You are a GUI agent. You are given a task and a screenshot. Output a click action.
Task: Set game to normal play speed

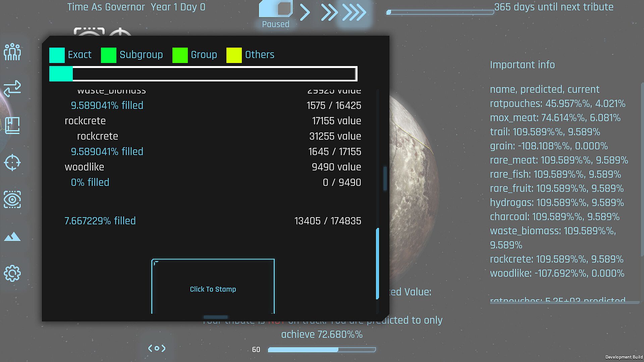(305, 13)
